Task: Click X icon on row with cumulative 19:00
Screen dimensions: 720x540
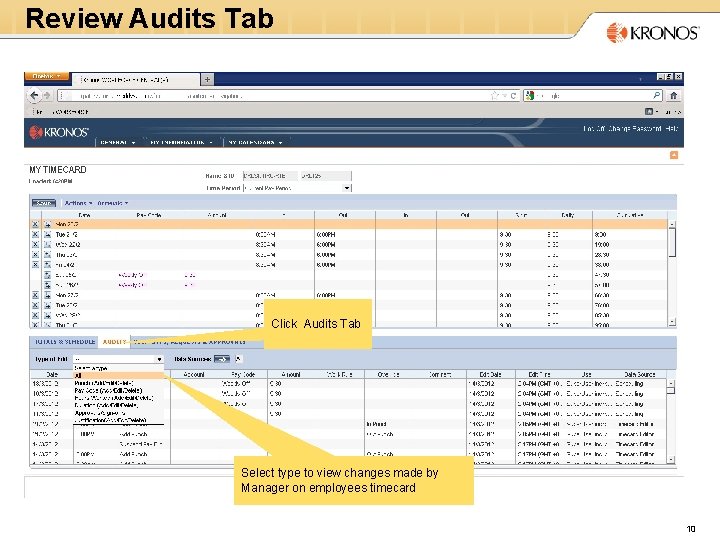Action: (35, 244)
